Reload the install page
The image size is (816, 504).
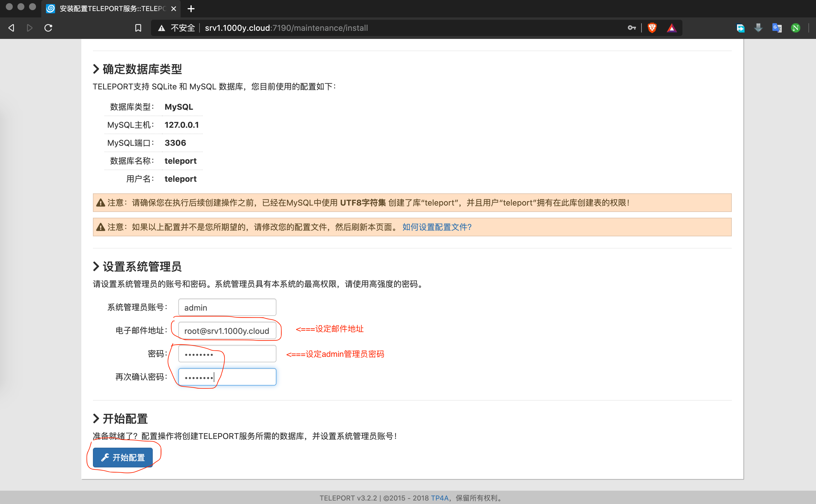tap(48, 28)
